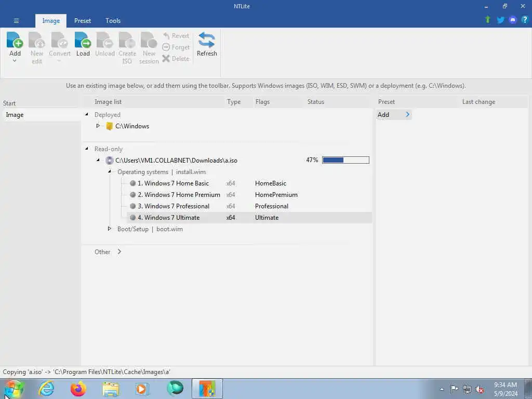Click the Convert toolbar icon
Screen dimensions: 532x399
point(59,41)
